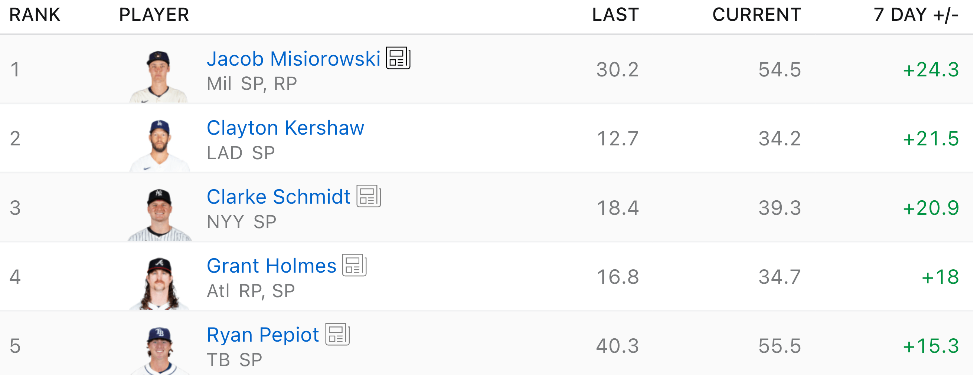Image resolution: width=980 pixels, height=375 pixels.
Task: Open Ryan Pepiot player link
Action: (x=262, y=335)
